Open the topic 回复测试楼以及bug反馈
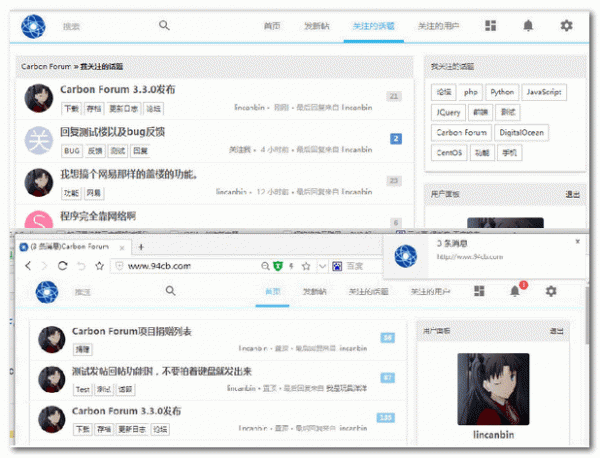Screen dimensions: 600x458 click(x=112, y=132)
